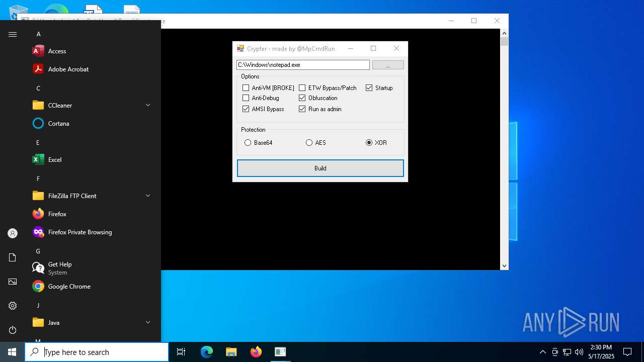Viewport: 644px width, 362px height.
Task: Open the clock showing 2:30 PM
Action: [601, 352]
